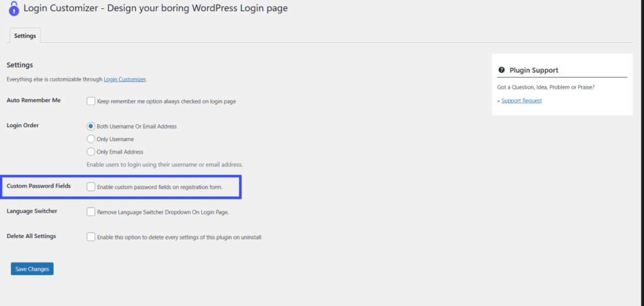Select the Only Email Address radio option
Viewport: 644px width, 306px height.
91,152
